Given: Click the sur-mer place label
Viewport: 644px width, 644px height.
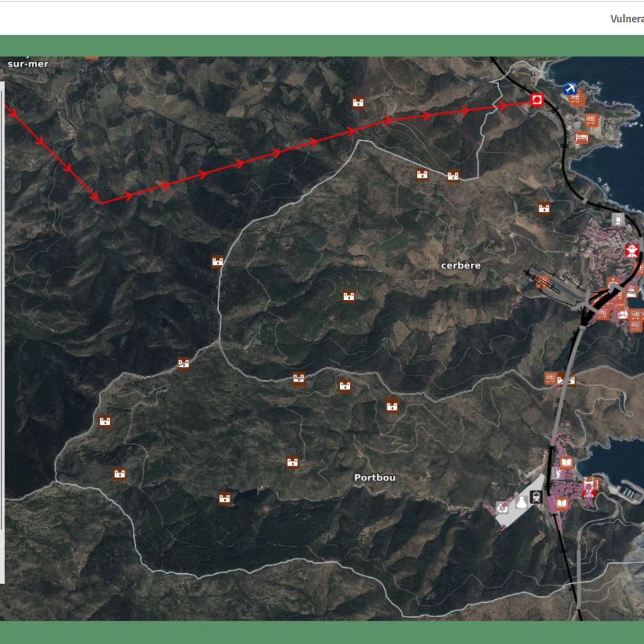Looking at the screenshot, I should (28, 64).
